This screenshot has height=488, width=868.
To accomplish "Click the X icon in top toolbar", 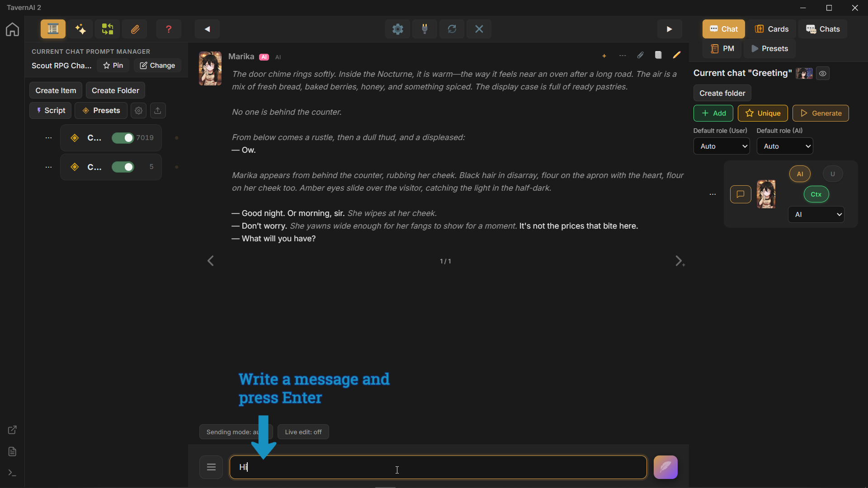I will pyautogui.click(x=479, y=29).
